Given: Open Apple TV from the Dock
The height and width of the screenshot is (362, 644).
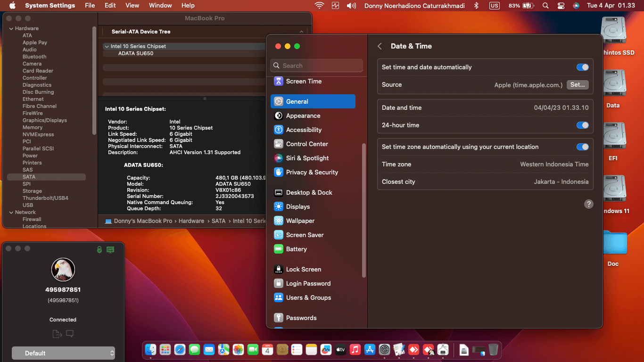Looking at the screenshot, I should [x=340, y=349].
